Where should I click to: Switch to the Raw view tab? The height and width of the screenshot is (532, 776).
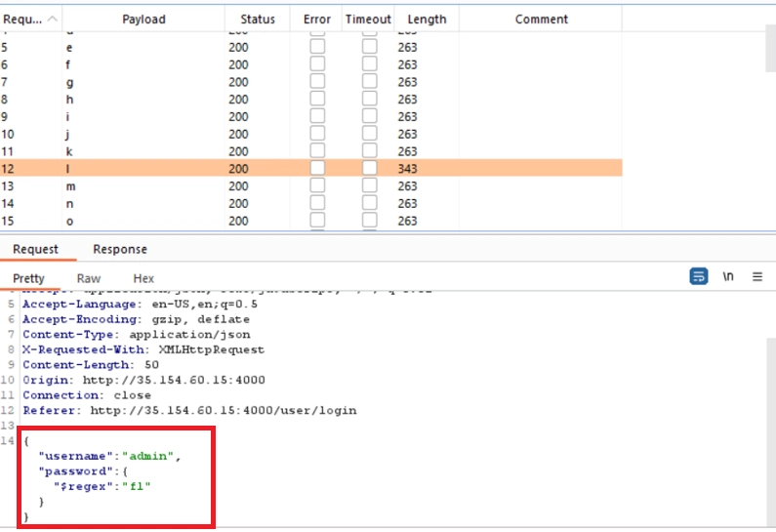88,278
